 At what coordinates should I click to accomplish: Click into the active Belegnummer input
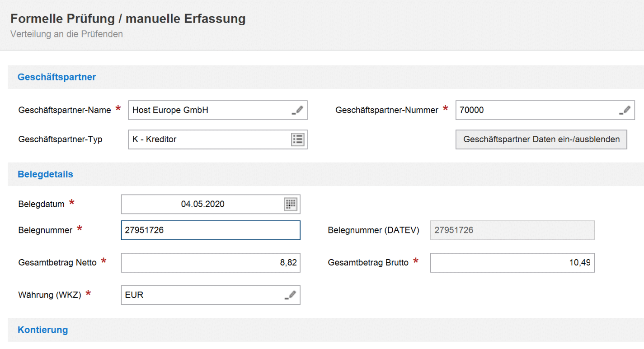pos(210,230)
